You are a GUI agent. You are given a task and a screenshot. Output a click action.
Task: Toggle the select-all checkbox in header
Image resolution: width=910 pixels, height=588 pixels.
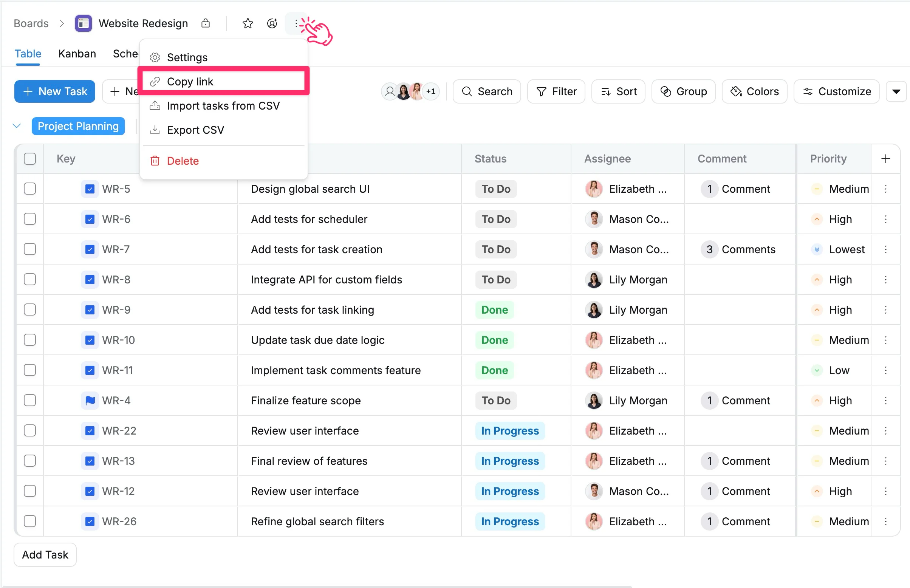(x=30, y=159)
